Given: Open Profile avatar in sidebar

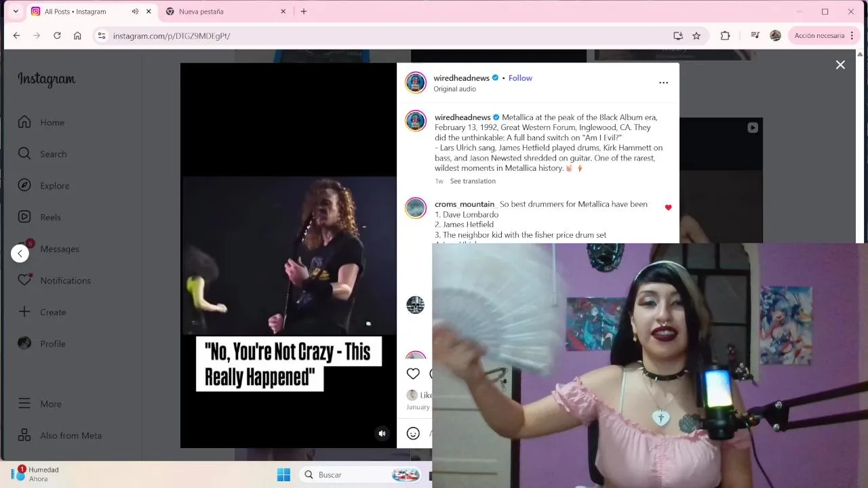Looking at the screenshot, I should (24, 343).
